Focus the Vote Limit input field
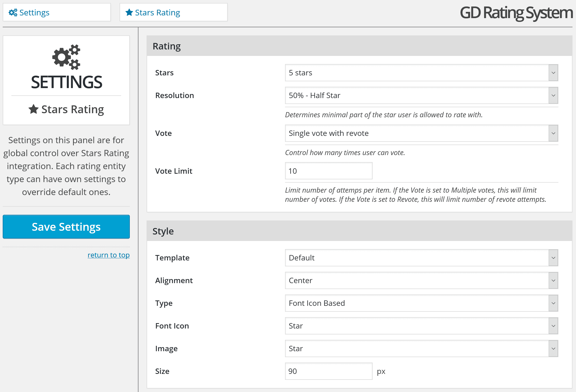This screenshot has height=392, width=576. [329, 171]
